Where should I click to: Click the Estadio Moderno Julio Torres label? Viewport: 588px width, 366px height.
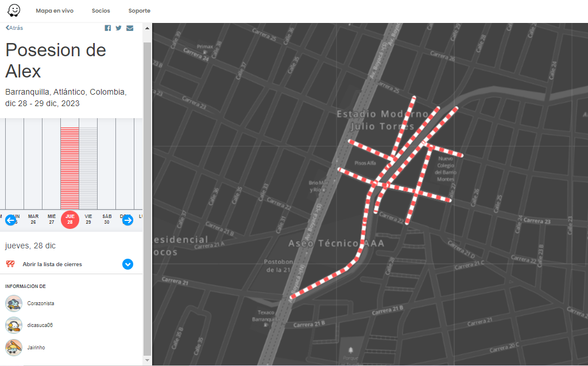click(382, 120)
